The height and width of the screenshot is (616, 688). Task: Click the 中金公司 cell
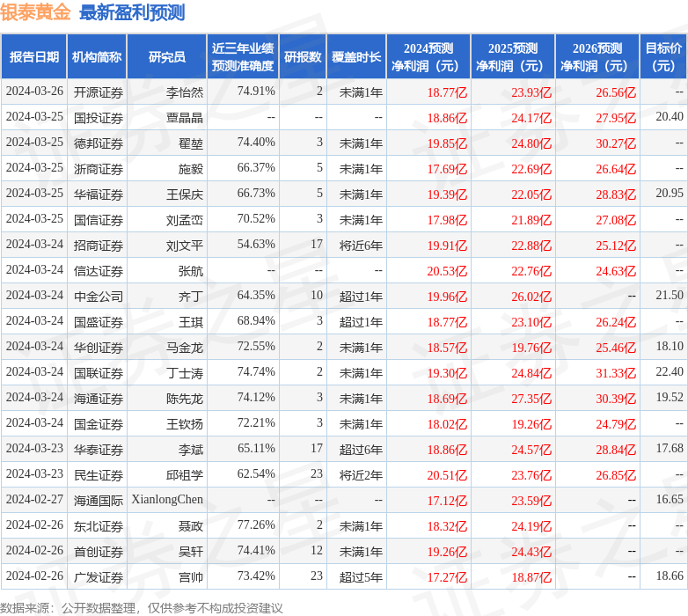click(99, 297)
